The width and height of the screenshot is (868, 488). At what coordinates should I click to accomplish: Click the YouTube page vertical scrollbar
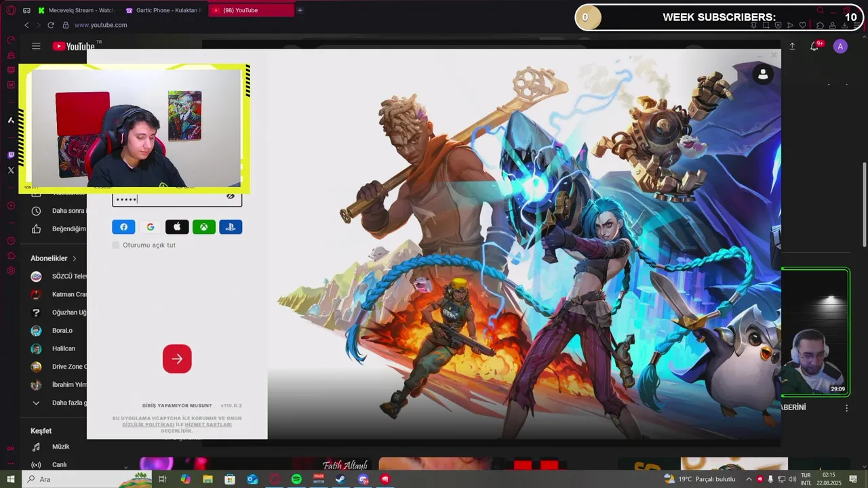(864, 205)
